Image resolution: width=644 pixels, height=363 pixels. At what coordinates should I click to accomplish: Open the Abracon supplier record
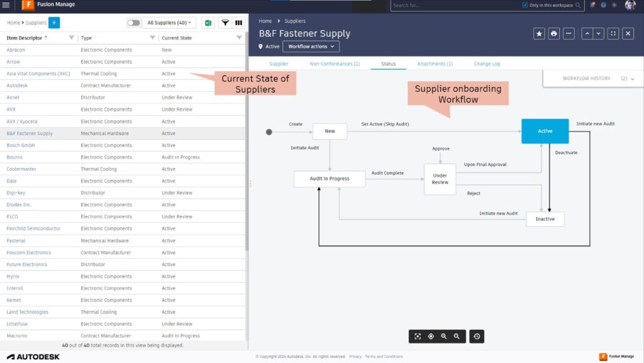(x=16, y=50)
